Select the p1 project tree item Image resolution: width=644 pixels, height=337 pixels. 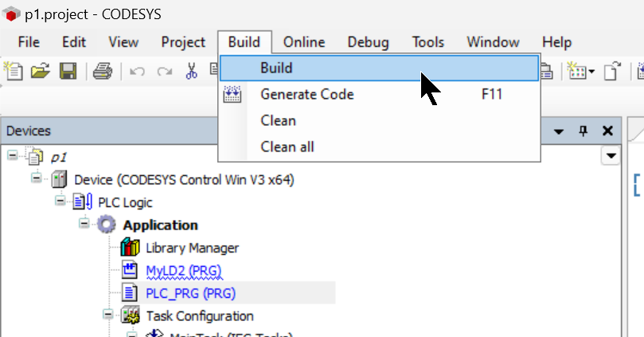tap(59, 157)
